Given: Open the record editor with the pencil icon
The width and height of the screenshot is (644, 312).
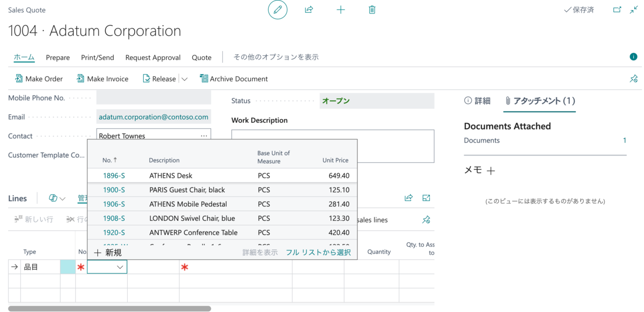Looking at the screenshot, I should tap(277, 10).
